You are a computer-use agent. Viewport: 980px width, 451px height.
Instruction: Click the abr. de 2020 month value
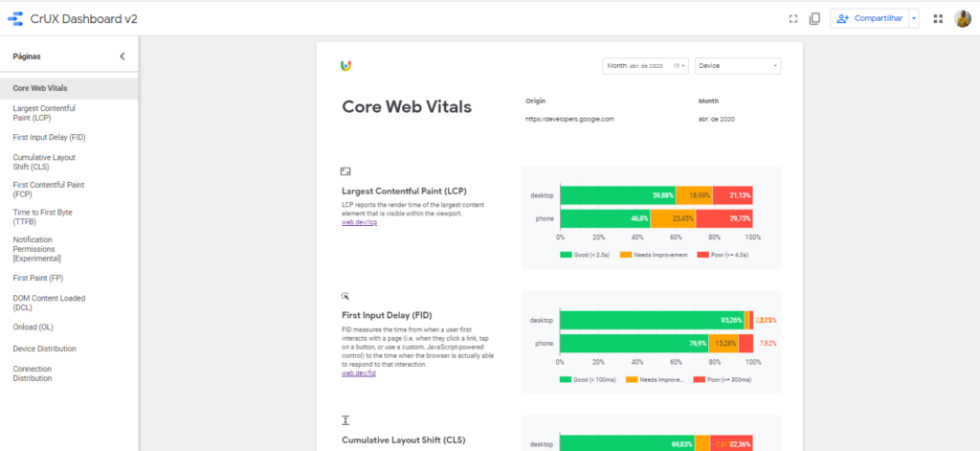coord(716,119)
